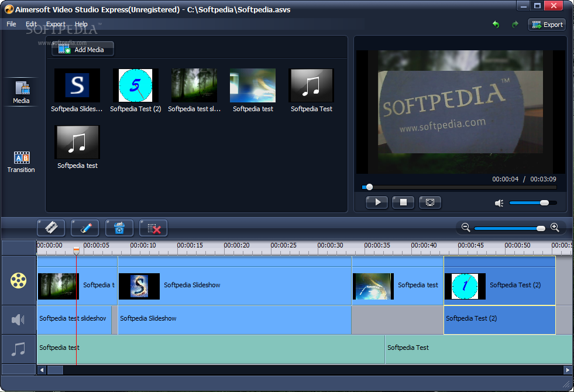
Task: Click the Add Media button
Action: click(83, 49)
